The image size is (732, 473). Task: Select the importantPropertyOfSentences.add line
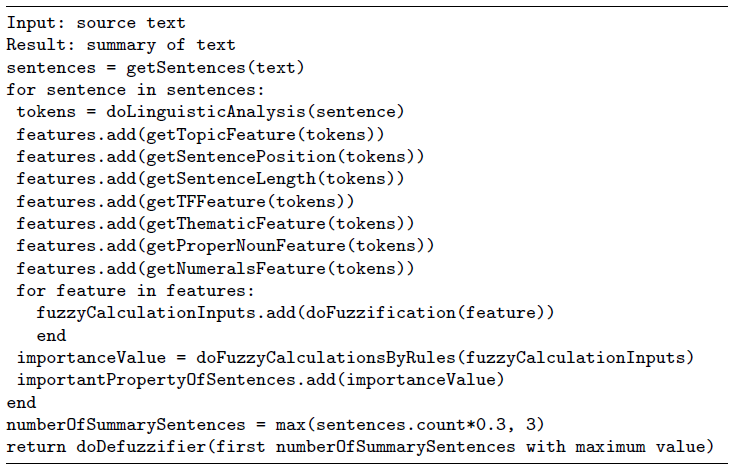(255, 380)
